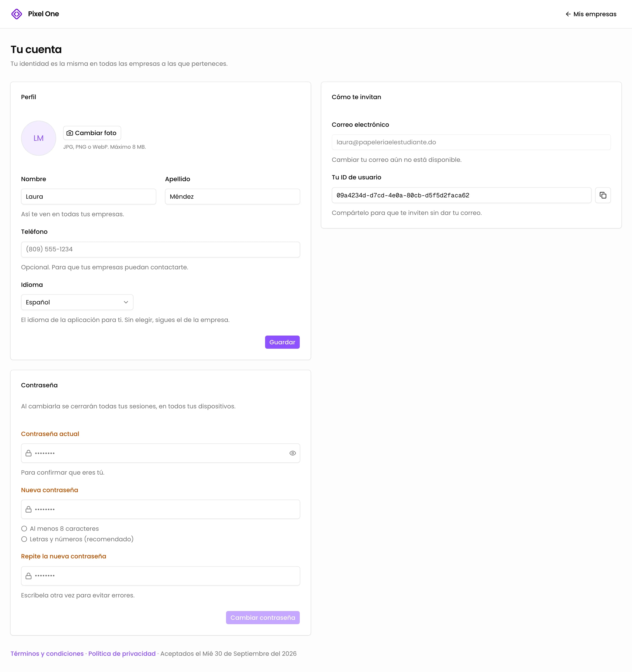
Task: Click the Correo electrónico email field
Action: [x=471, y=142]
